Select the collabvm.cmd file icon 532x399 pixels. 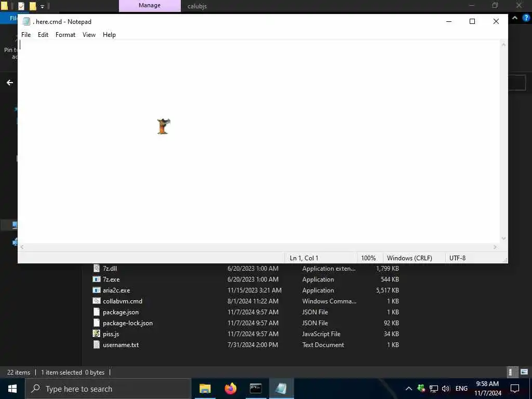pos(97,301)
